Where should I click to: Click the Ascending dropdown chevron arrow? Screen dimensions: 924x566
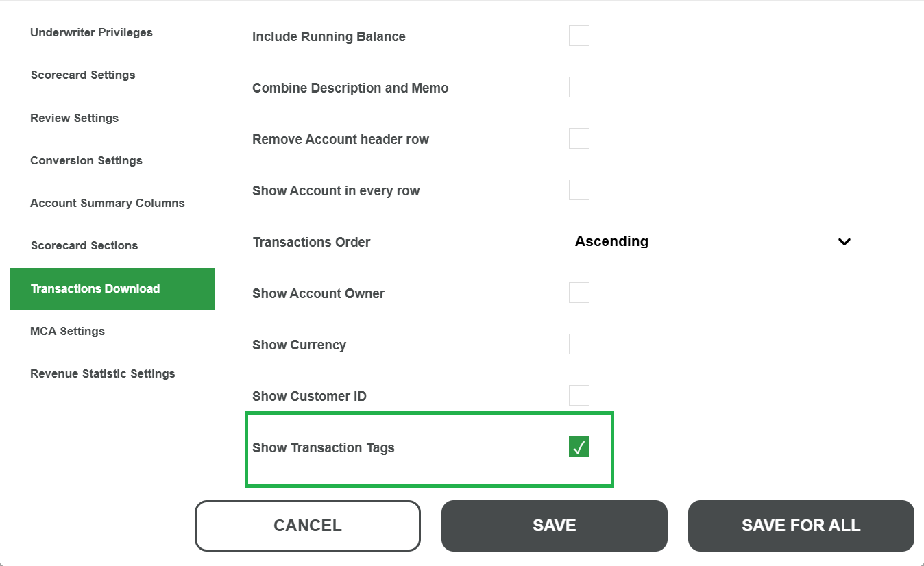click(x=844, y=242)
